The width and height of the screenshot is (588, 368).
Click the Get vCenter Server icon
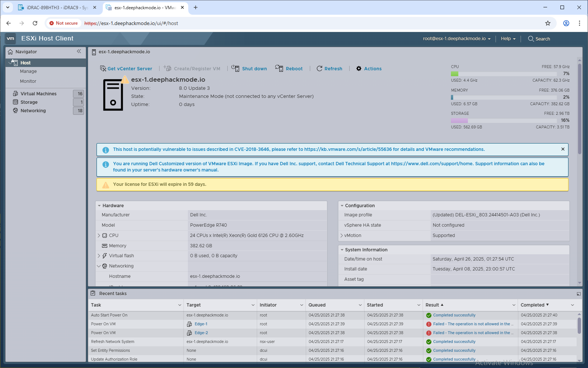(103, 68)
